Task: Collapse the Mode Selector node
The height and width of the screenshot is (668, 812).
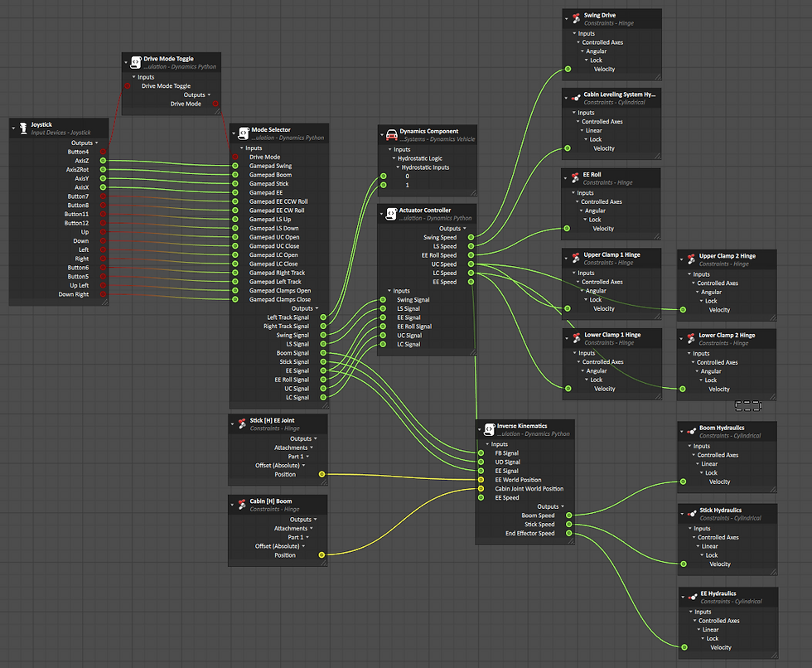Action: pyautogui.click(x=234, y=133)
